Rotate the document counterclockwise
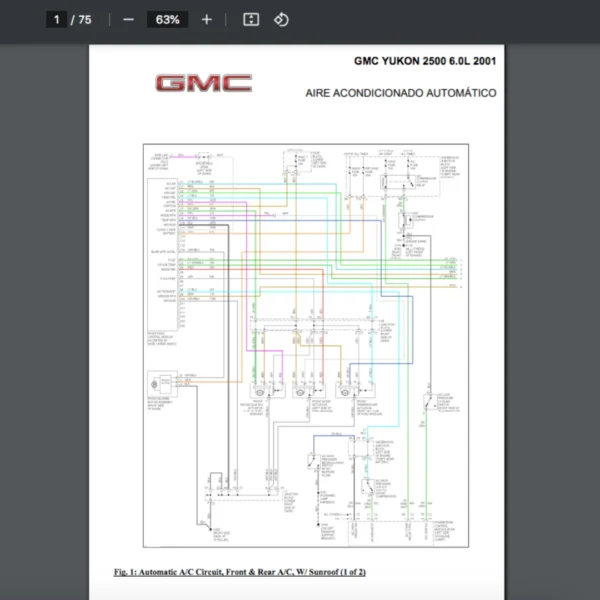Image resolution: width=600 pixels, height=600 pixels. pos(281,20)
